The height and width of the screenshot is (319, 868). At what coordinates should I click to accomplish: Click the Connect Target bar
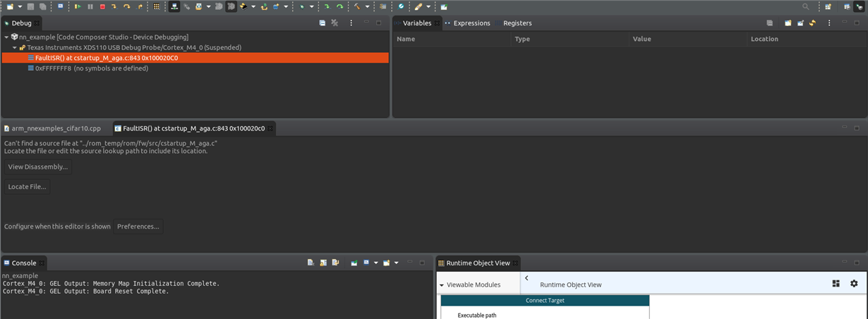click(x=545, y=301)
